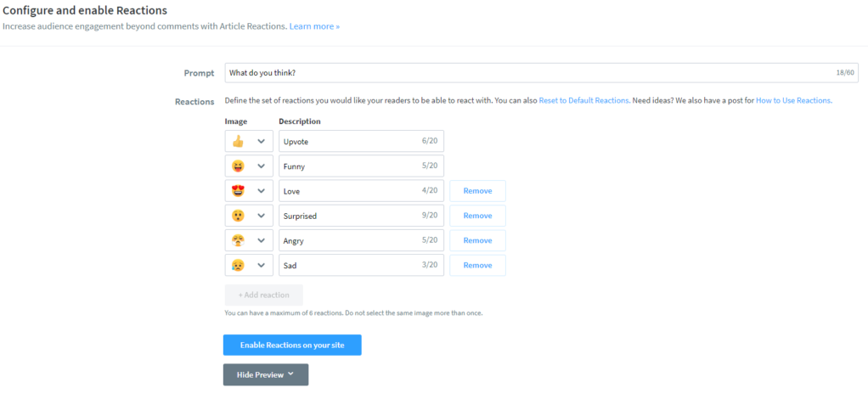Open the Learn more link

pyautogui.click(x=314, y=26)
